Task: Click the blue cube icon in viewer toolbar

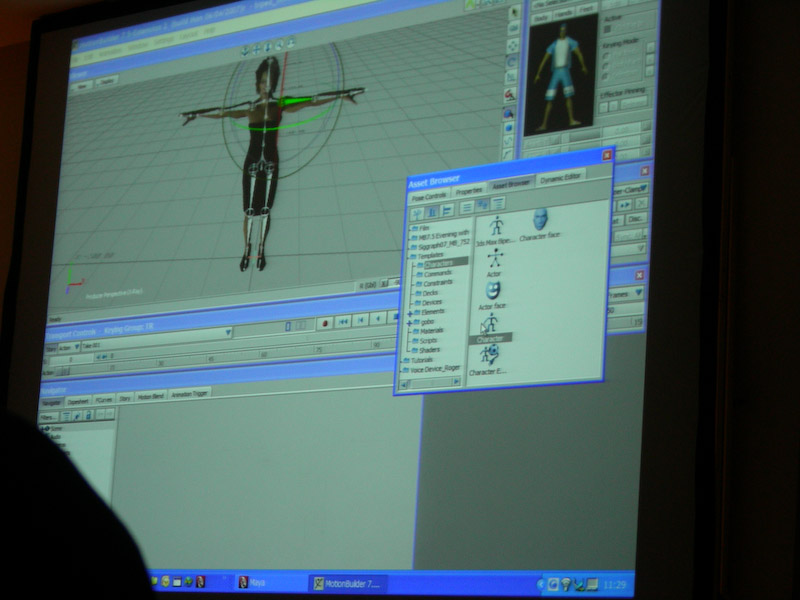Action: pyautogui.click(x=508, y=128)
